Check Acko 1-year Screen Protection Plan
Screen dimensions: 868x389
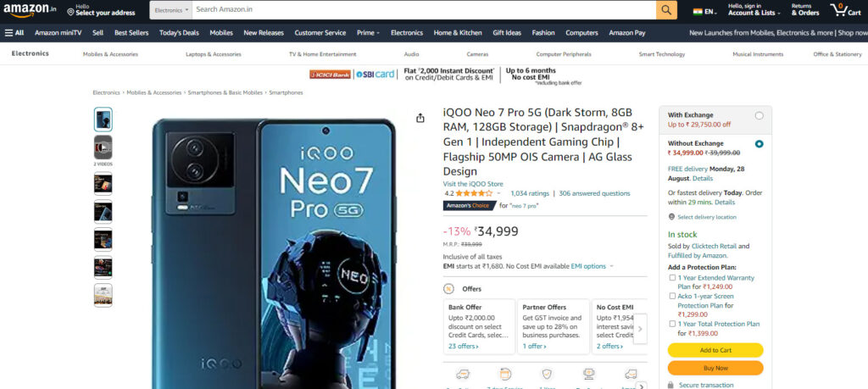(x=672, y=296)
